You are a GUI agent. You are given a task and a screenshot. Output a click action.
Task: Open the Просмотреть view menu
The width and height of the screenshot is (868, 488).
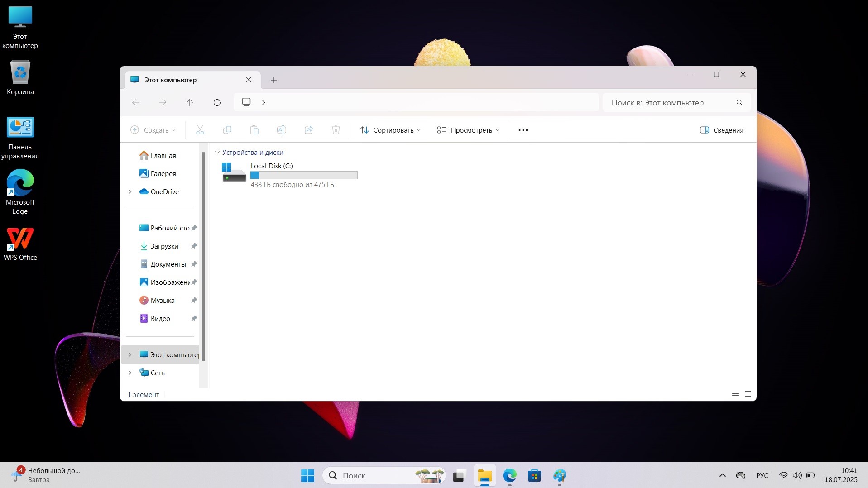[468, 130]
